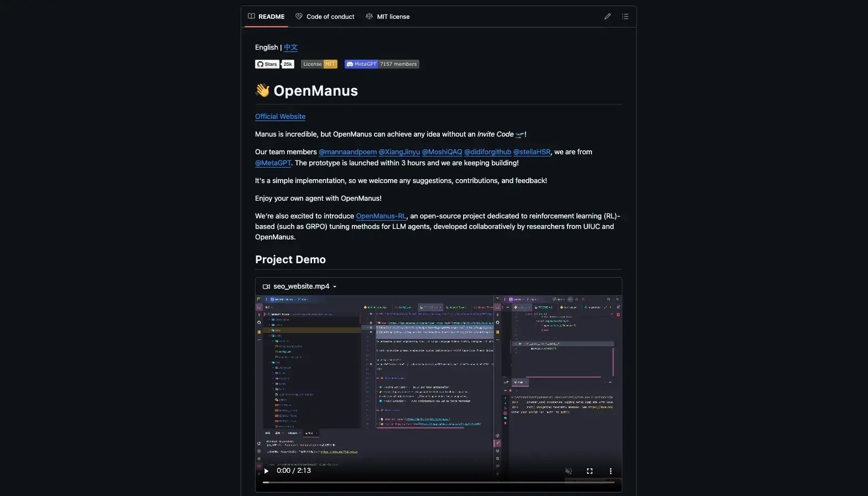Click the pencil edit README icon
Viewport: 868px width, 496px height.
click(x=607, y=17)
